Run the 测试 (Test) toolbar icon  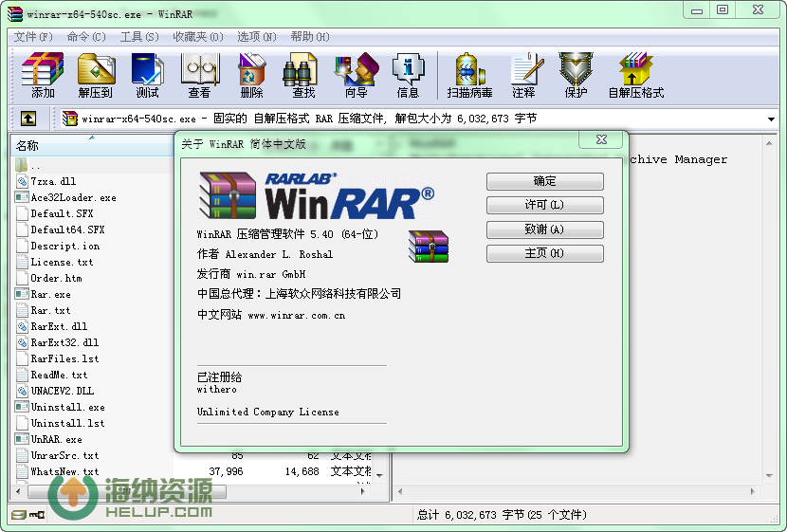coord(147,75)
